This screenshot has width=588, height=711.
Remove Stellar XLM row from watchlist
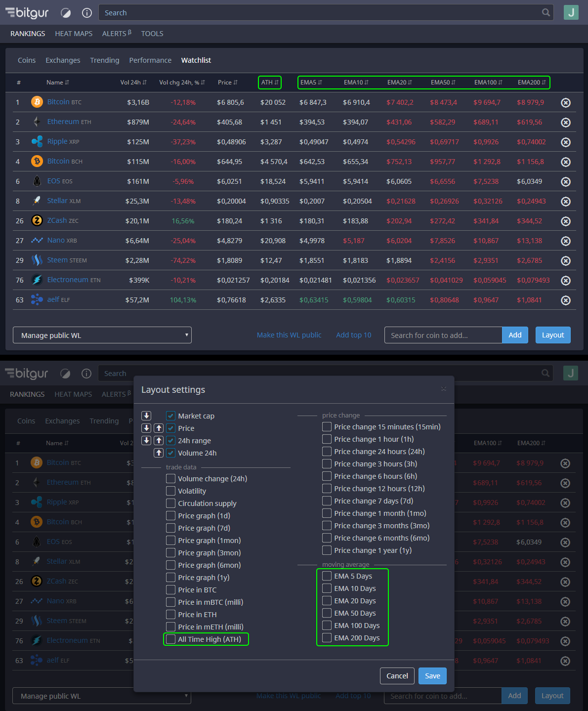pos(566,202)
